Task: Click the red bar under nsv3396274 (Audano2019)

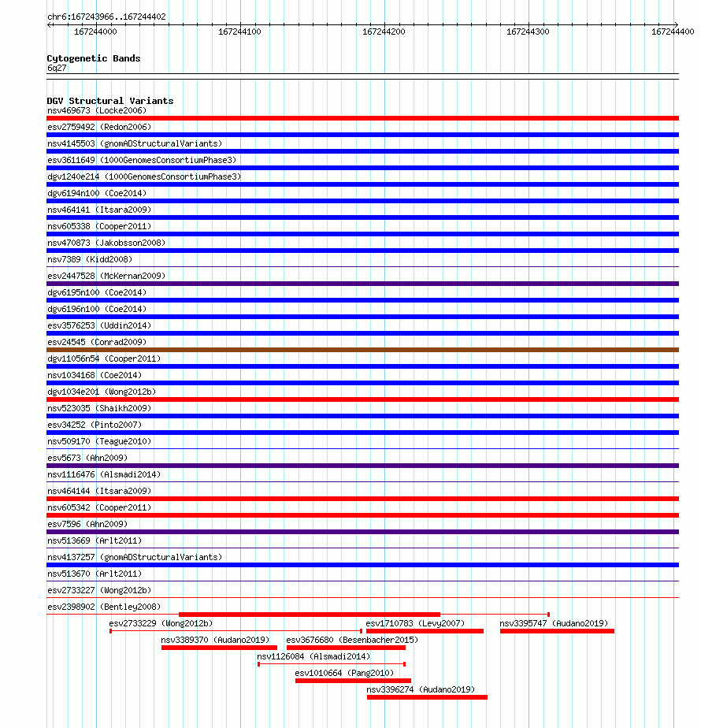Action: pos(427,697)
